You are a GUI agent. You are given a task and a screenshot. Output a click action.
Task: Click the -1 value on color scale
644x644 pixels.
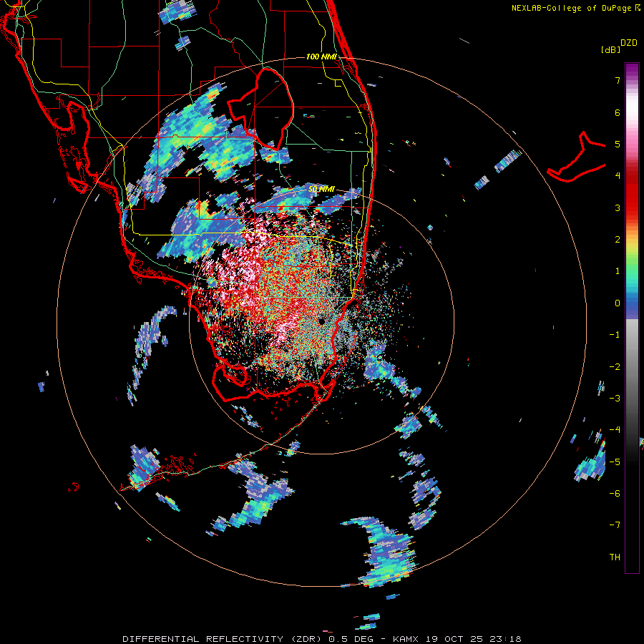(x=615, y=335)
